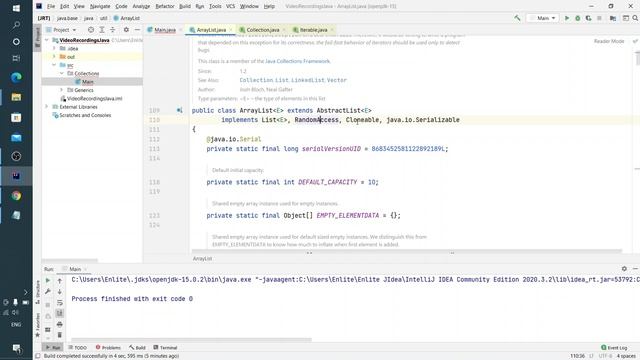Collapse the Collections package
The height and width of the screenshot is (360, 640).
(62, 73)
